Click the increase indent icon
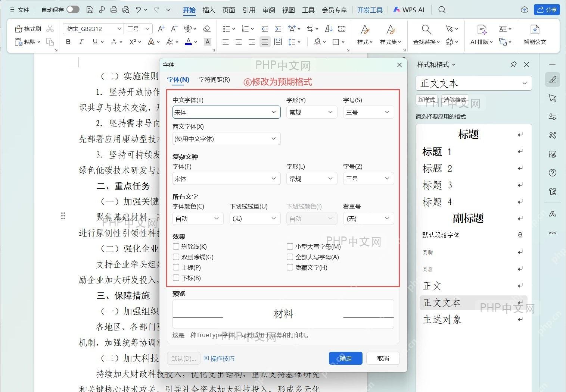Image resolution: width=566 pixels, height=392 pixels. click(x=278, y=29)
